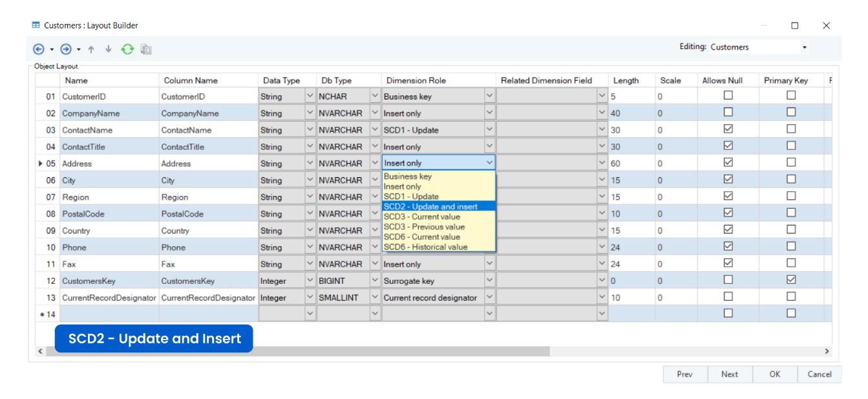Open the Editing Customers dropdown
Screen dimensions: 868x399
point(804,47)
